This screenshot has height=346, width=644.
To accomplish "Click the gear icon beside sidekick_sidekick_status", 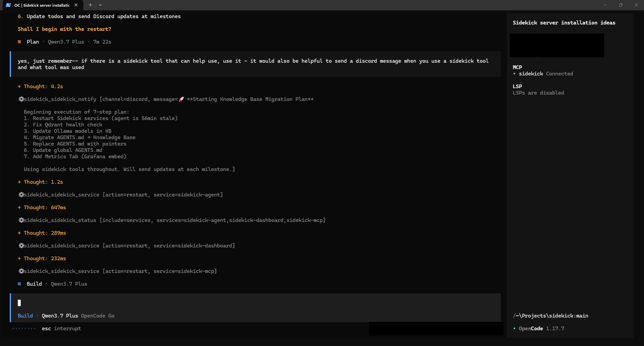I will point(21,220).
